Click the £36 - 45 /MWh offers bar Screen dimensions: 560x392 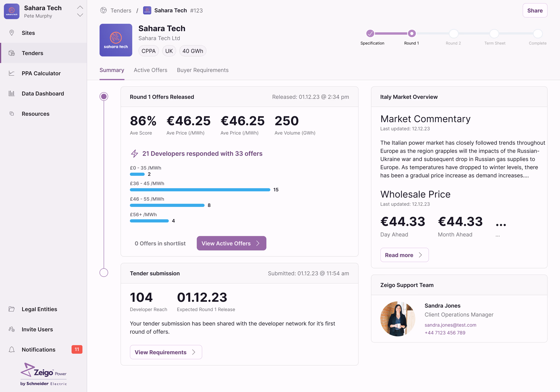tap(200, 190)
